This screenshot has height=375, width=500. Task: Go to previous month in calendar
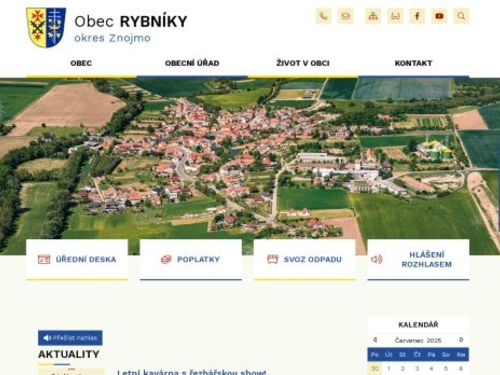click(x=375, y=340)
